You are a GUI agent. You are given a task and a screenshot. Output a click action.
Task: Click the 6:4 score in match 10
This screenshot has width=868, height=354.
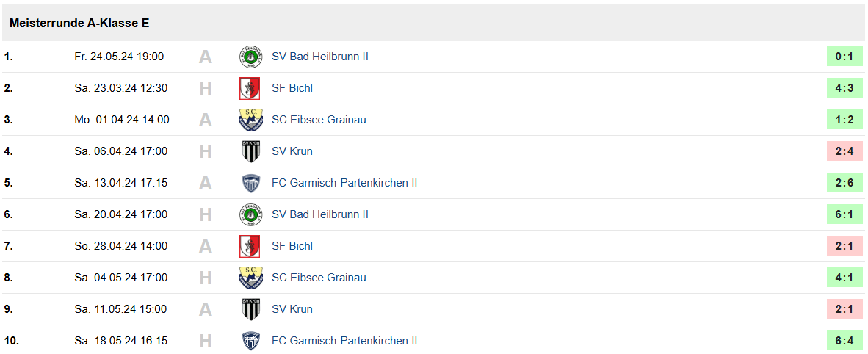point(845,341)
